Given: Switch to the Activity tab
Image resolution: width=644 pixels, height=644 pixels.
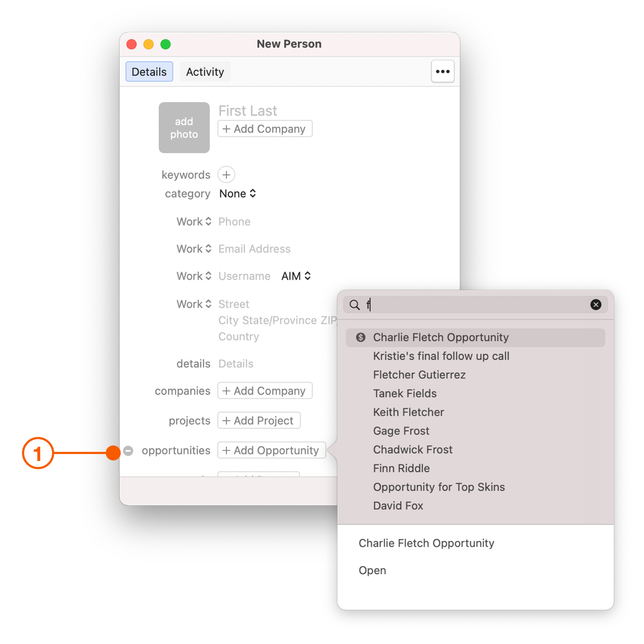Looking at the screenshot, I should (x=205, y=72).
